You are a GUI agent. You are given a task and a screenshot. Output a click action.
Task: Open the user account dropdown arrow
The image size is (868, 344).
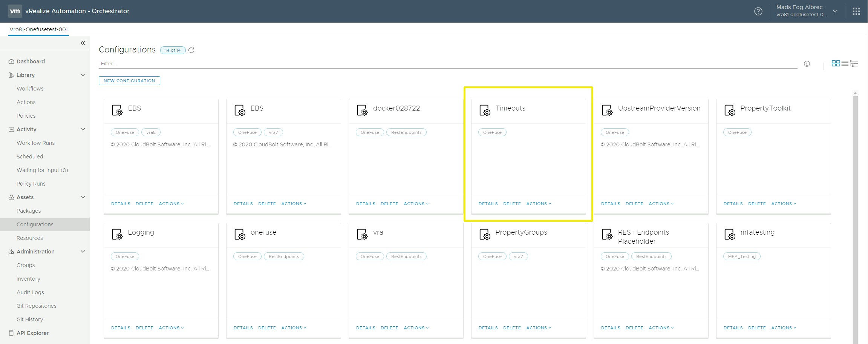[x=835, y=11]
